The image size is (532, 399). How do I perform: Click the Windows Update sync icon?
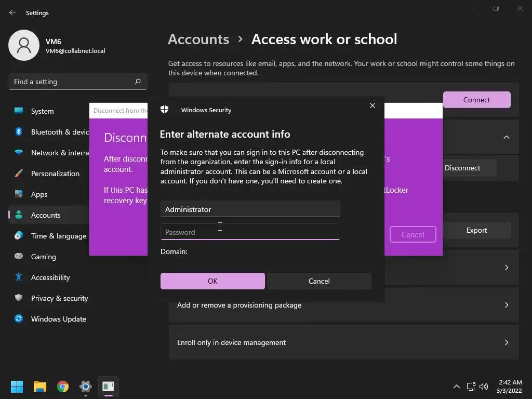pos(19,318)
